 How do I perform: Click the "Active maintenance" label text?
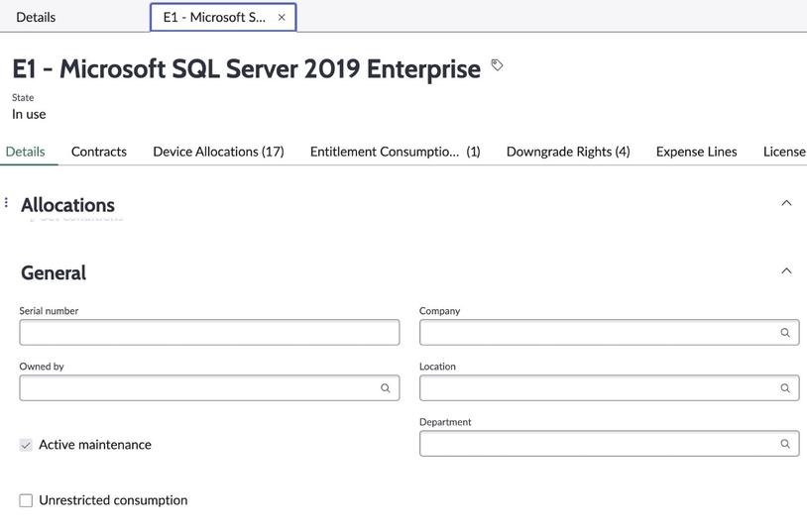click(x=95, y=445)
